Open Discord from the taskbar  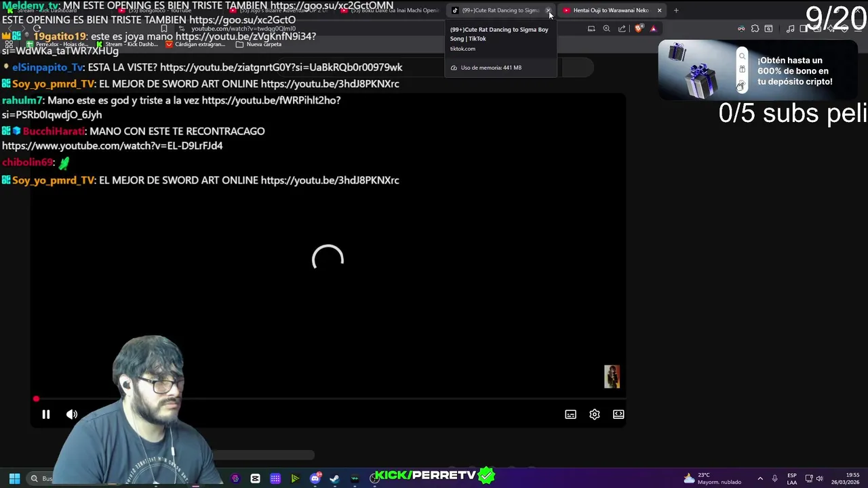point(315,479)
